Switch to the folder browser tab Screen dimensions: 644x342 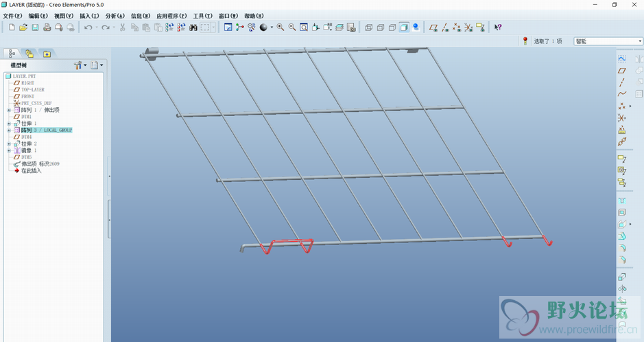(29, 54)
